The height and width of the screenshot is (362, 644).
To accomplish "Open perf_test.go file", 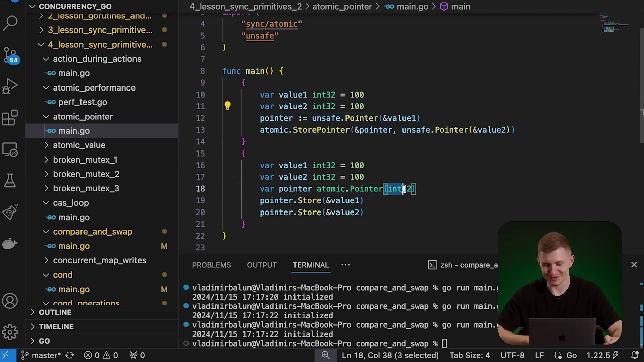I will click(83, 102).
